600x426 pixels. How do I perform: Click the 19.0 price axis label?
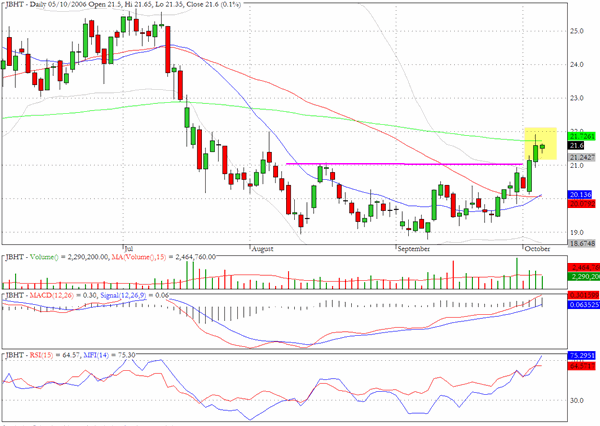tap(577, 232)
